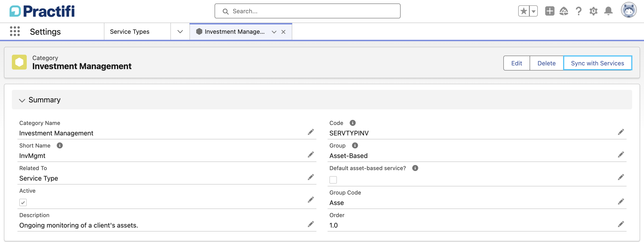Toggle the Active checkbox
644x242 pixels.
click(x=23, y=202)
